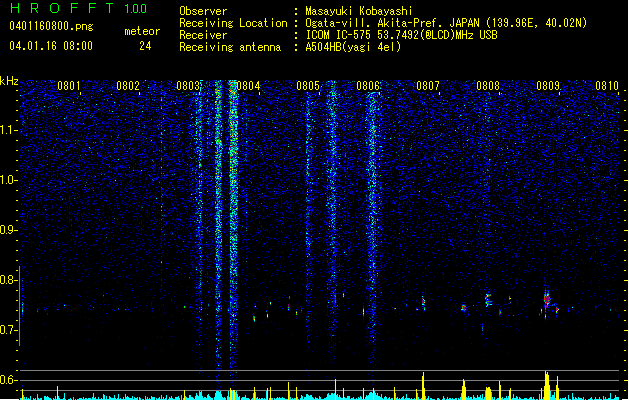Select the file name 0401160800.png
The height and width of the screenshot is (400, 629).
(51, 26)
